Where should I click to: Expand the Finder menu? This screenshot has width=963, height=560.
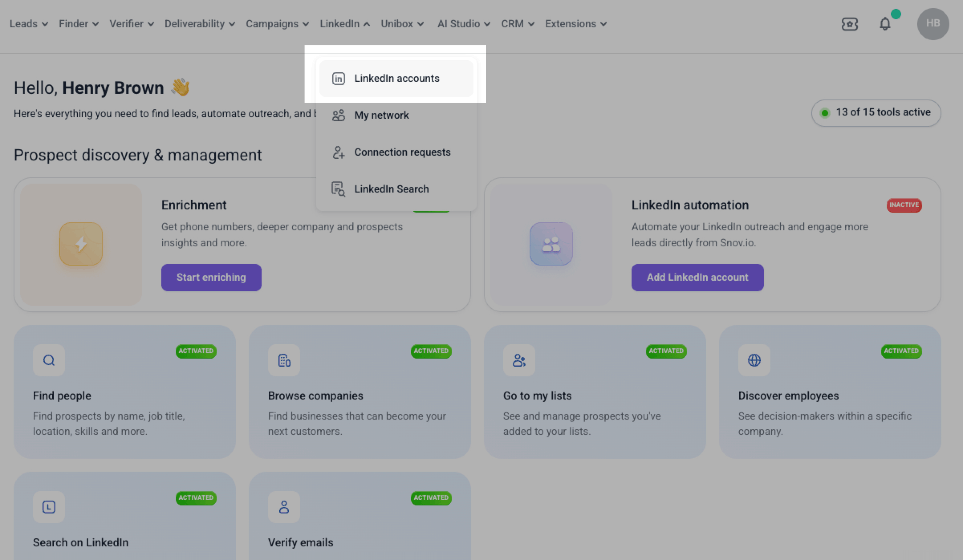(x=79, y=24)
